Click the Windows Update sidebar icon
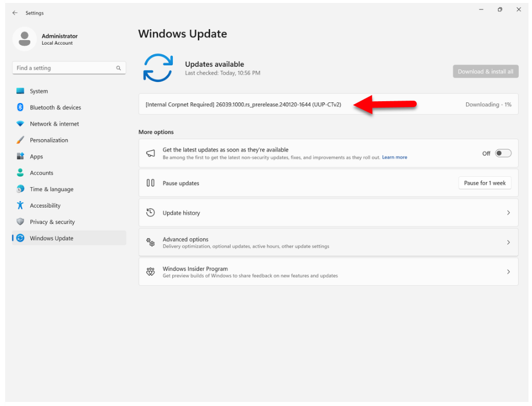This screenshot has width=532, height=406. click(x=20, y=238)
